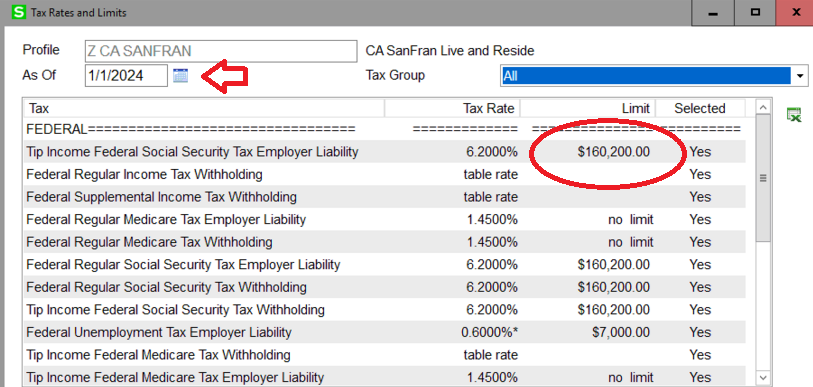This screenshot has width=813, height=387.
Task: Sort by the Selected column header
Action: (700, 108)
